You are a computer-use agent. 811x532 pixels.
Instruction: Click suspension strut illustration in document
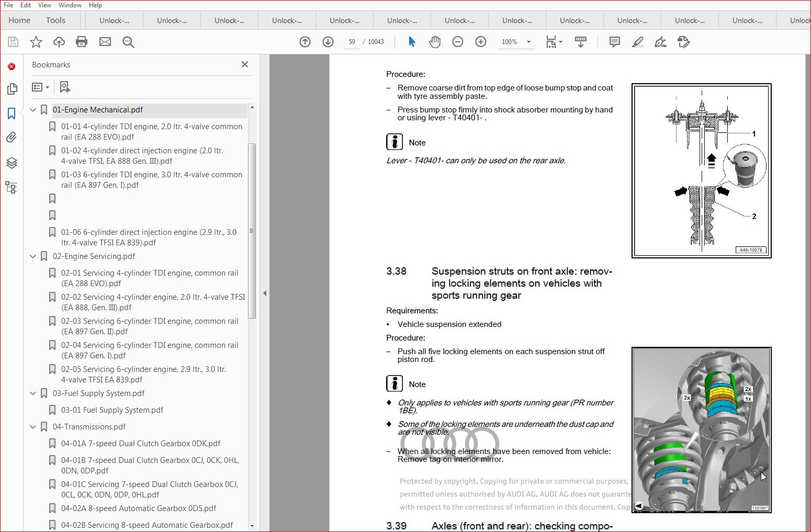pos(702,430)
